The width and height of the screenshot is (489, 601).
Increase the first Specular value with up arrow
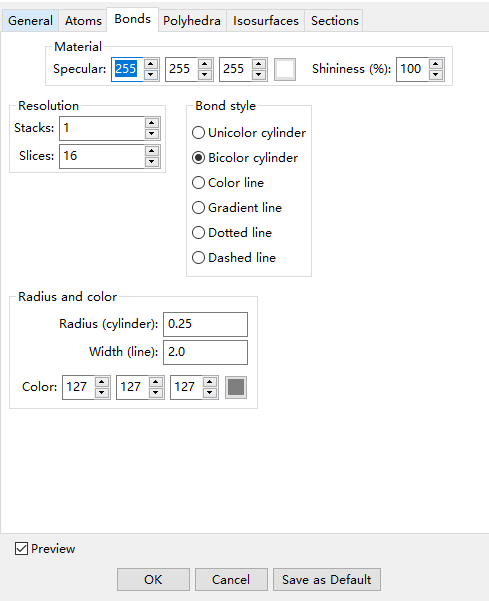151,64
